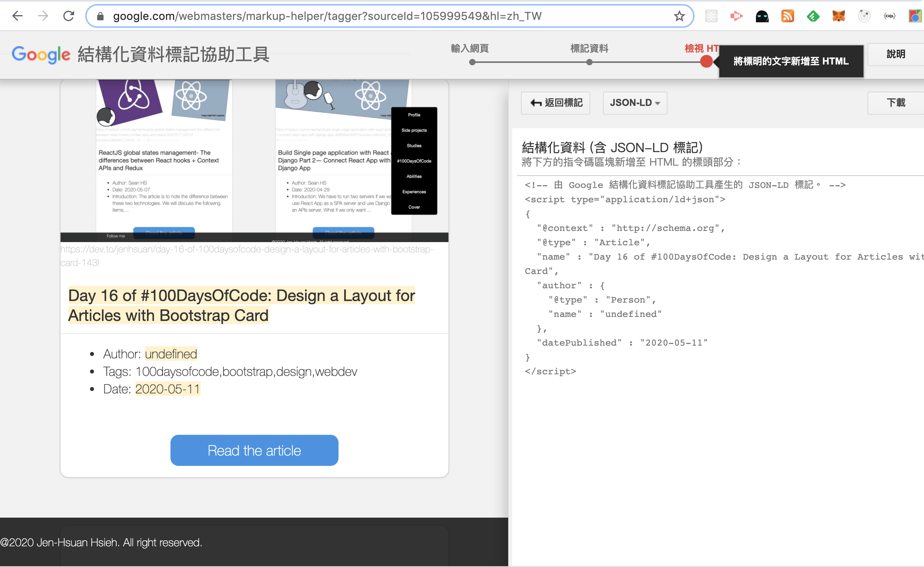Open the orange RSS feed extension
Screen dimensions: 924x567
[x=787, y=16]
